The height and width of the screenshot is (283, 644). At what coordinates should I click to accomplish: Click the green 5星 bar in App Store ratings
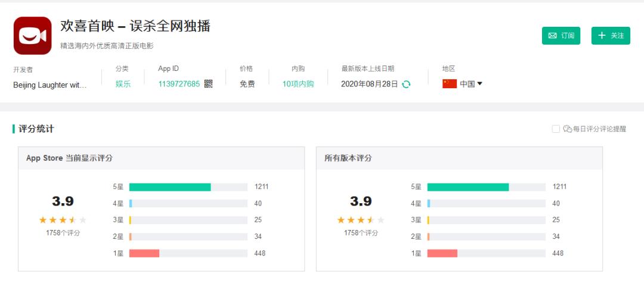point(170,187)
